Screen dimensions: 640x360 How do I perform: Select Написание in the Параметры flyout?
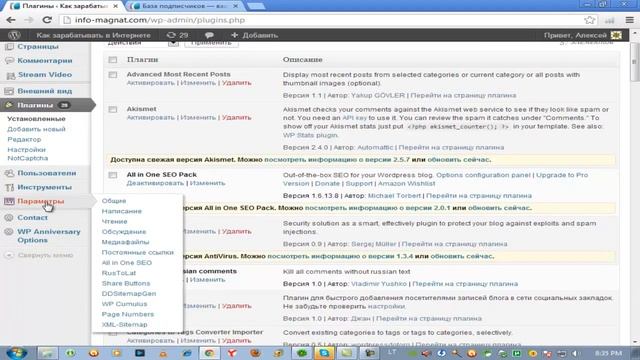click(x=122, y=211)
